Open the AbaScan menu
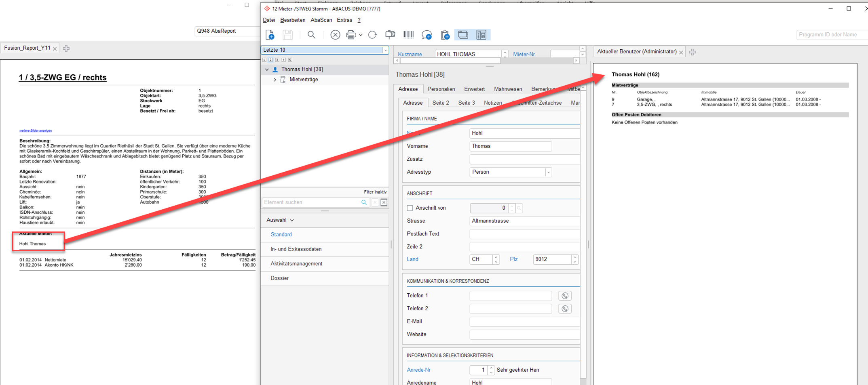The width and height of the screenshot is (868, 385). [x=321, y=20]
